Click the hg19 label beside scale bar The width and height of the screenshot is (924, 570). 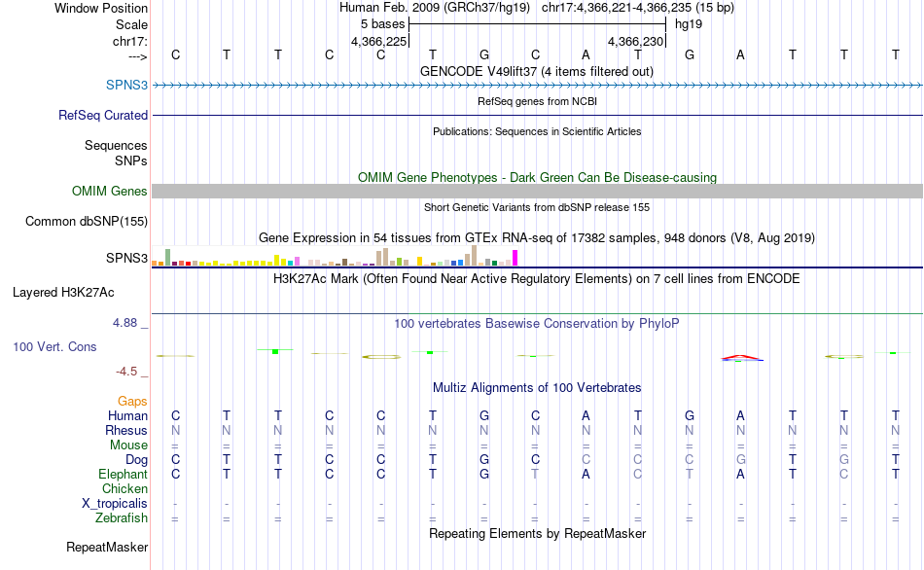(689, 24)
